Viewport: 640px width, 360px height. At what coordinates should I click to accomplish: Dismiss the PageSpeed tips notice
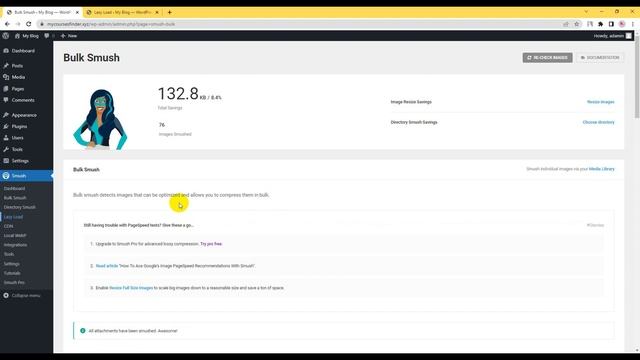pyautogui.click(x=595, y=225)
